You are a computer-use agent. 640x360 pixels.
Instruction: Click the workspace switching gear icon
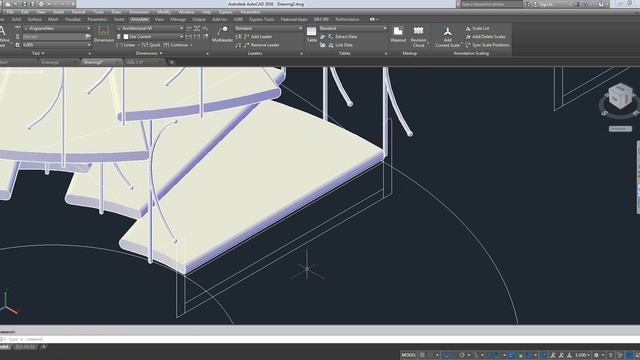pyautogui.click(x=596, y=355)
